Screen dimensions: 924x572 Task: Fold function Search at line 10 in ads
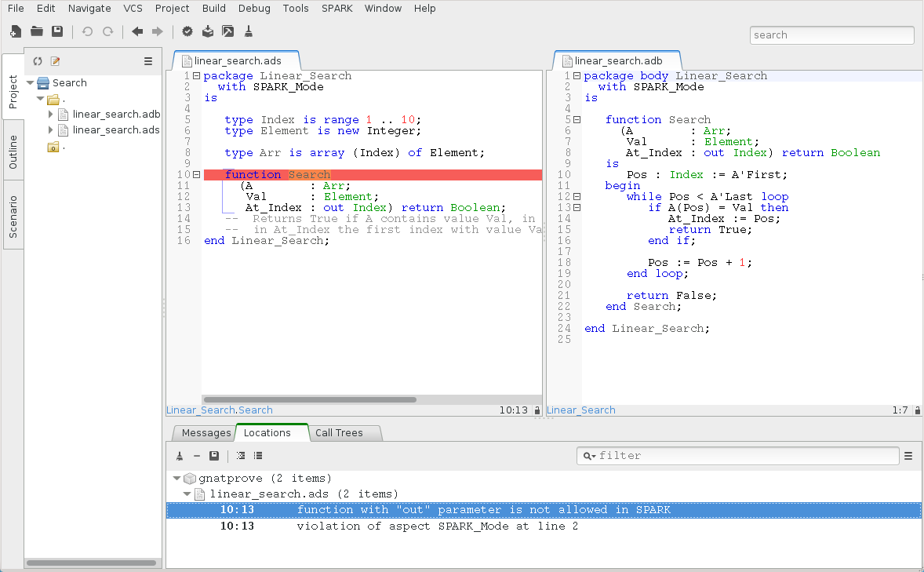coord(197,174)
